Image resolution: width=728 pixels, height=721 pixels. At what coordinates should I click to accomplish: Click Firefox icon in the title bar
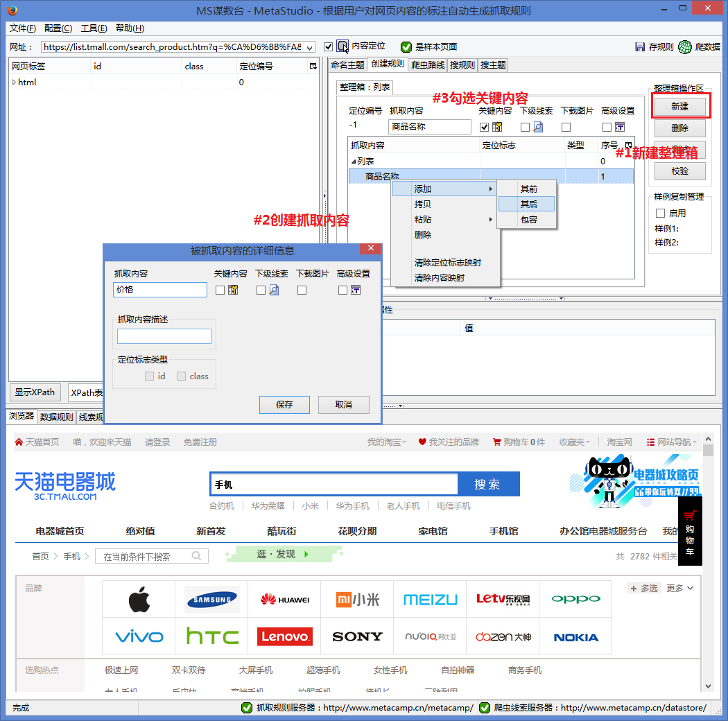[x=12, y=10]
